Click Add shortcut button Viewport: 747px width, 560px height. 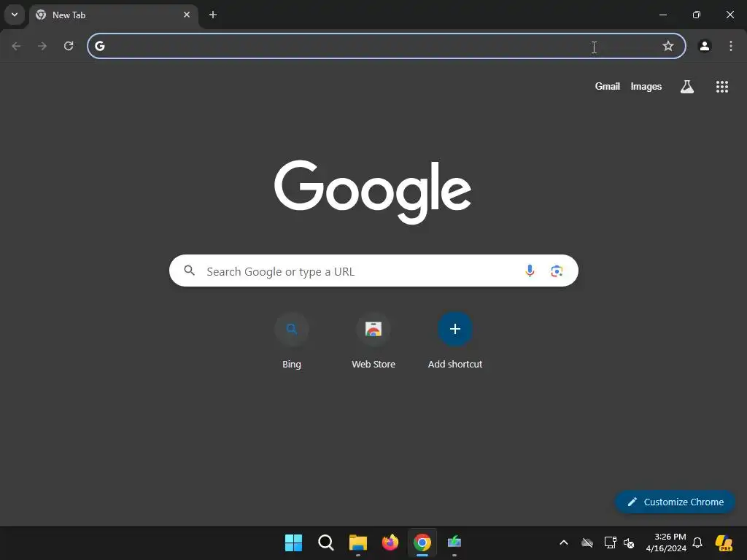(x=455, y=341)
